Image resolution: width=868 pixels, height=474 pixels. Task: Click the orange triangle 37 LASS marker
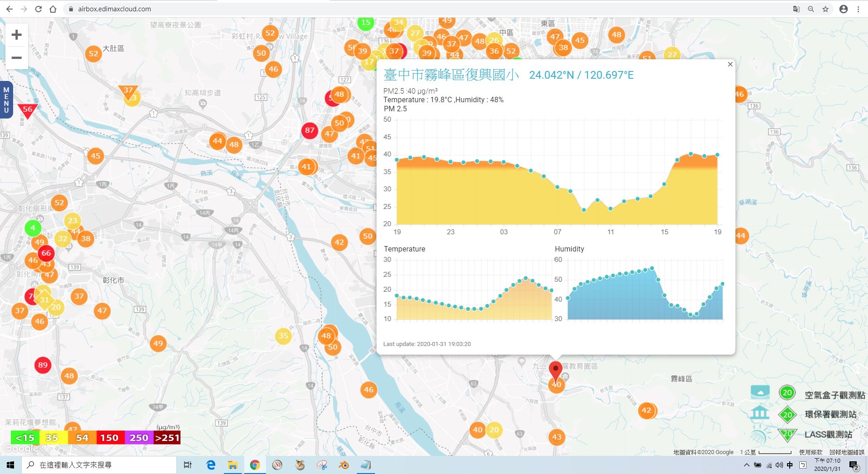coord(128,92)
